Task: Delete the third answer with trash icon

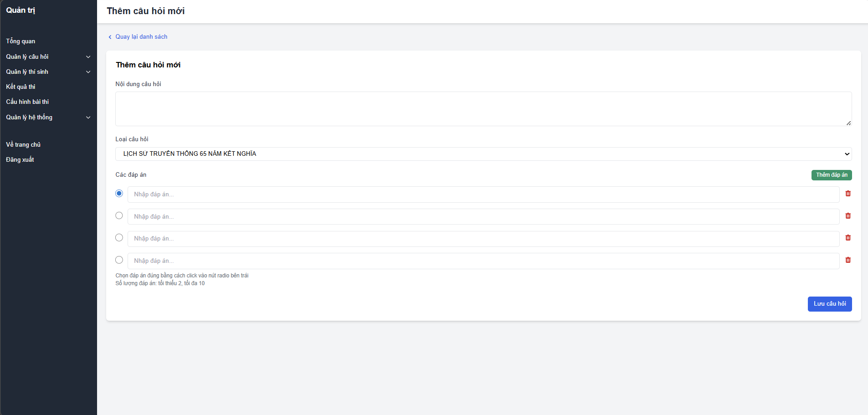Action: pos(848,238)
